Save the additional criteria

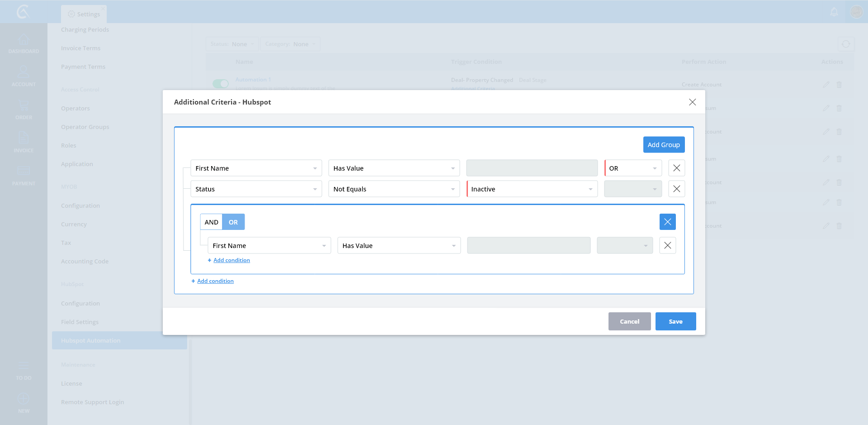(x=675, y=321)
